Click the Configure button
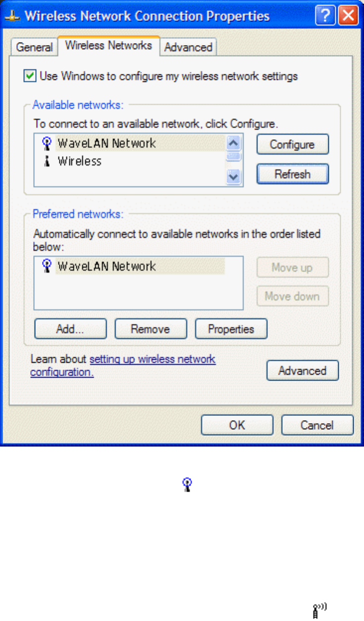The image size is (364, 621). click(x=293, y=144)
